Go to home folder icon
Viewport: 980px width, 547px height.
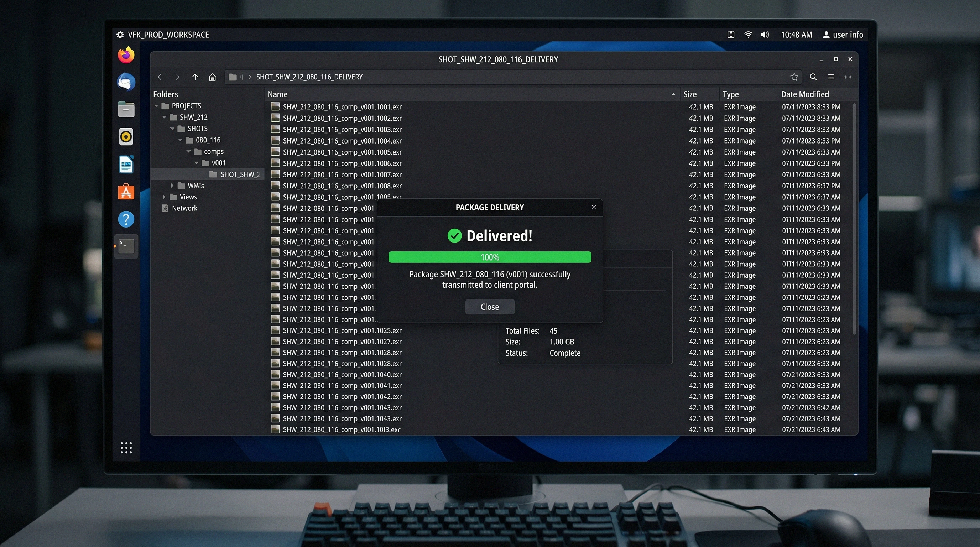click(212, 77)
